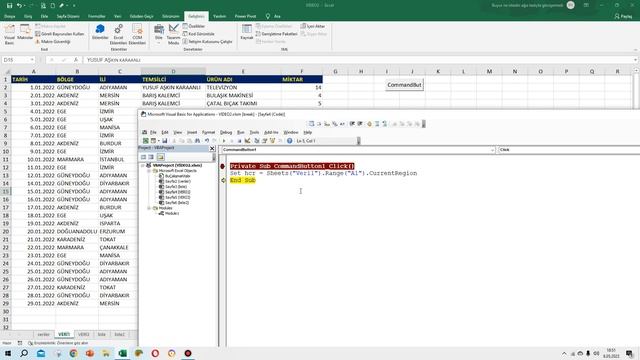Open Excel Eklentileri gear icon
Image resolution: width=640 pixels, height=360 pixels.
coord(118,34)
